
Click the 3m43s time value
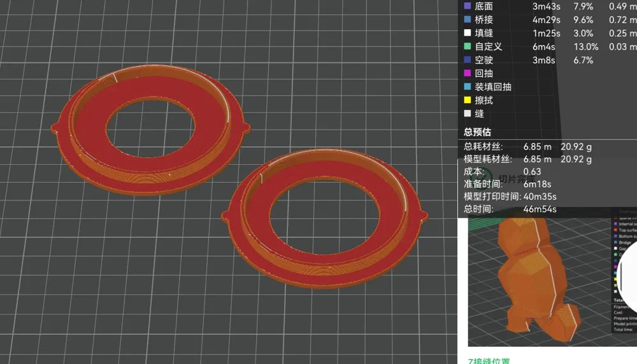coord(547,6)
